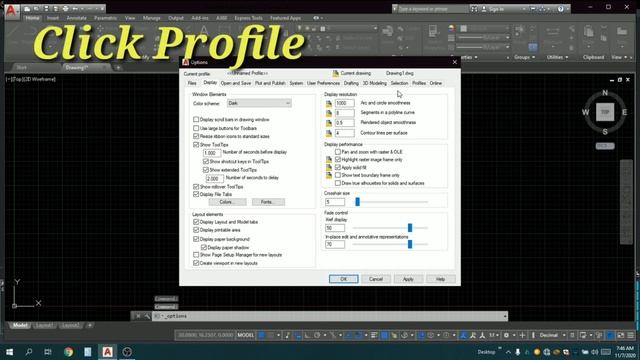Click Apply in Options dialog

pyautogui.click(x=408, y=279)
